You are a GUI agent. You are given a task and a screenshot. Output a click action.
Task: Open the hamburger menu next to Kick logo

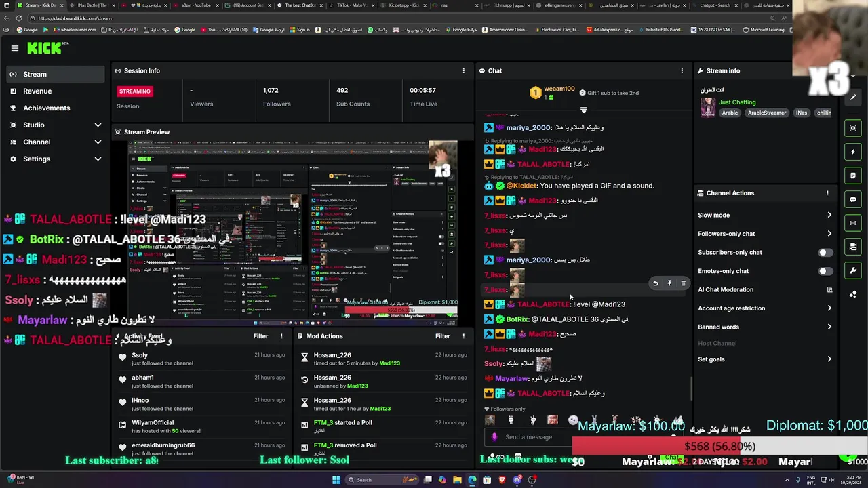[x=15, y=48]
